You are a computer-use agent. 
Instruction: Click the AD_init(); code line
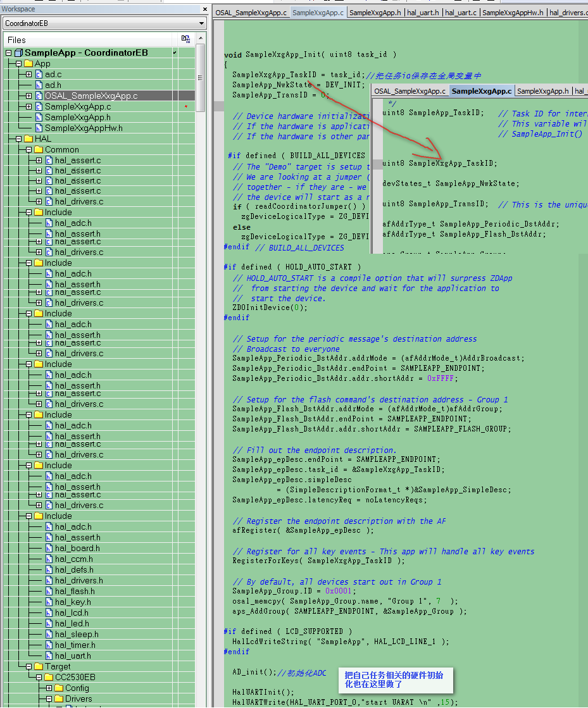point(254,672)
